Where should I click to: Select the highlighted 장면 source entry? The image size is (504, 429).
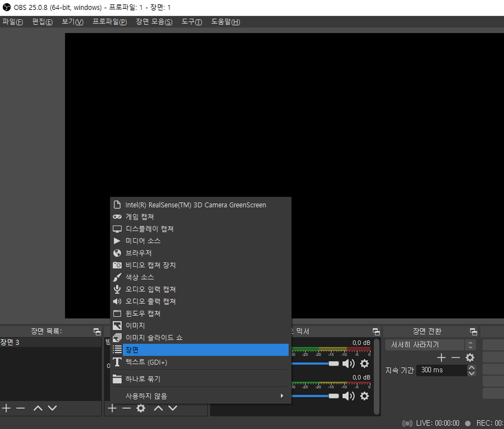pyautogui.click(x=200, y=350)
